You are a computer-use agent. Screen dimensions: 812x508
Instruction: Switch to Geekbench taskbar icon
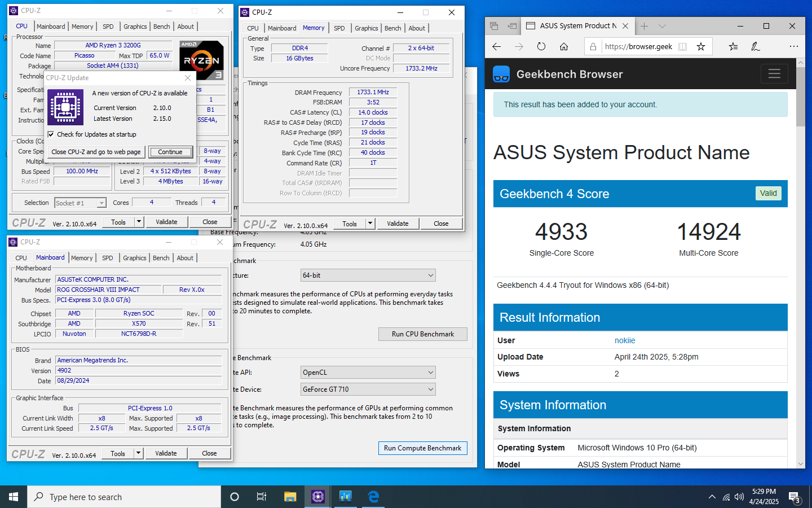pyautogui.click(x=346, y=497)
